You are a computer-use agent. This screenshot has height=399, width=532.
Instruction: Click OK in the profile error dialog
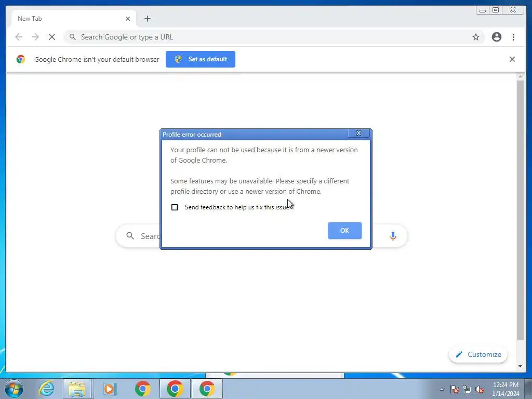345,230
